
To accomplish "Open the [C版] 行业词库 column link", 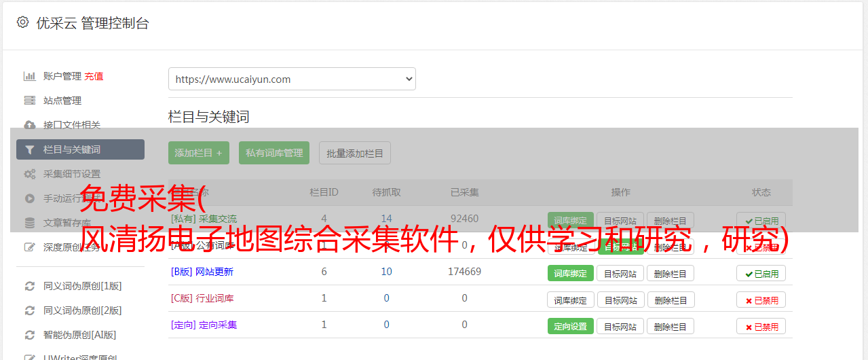I will 202,298.
